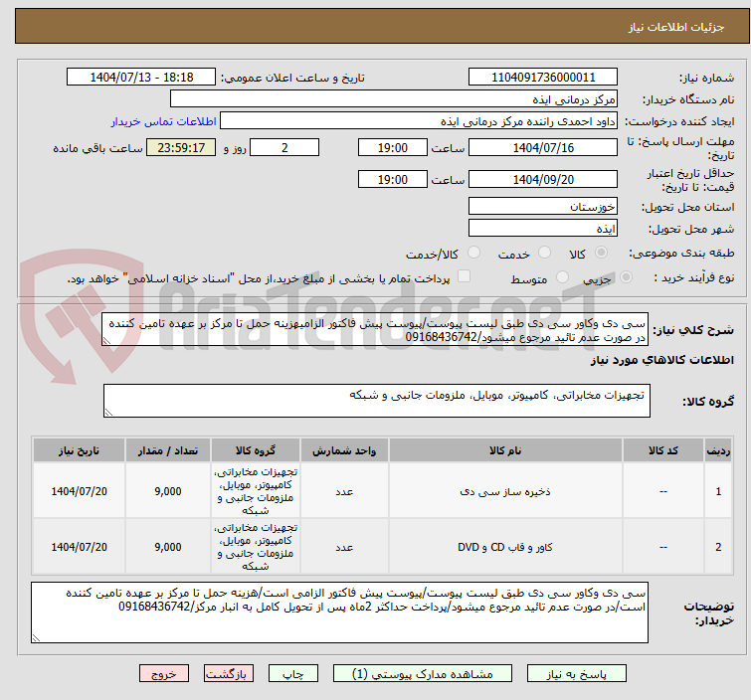This screenshot has width=751, height=700.
Task: Click date 1404/07/20 in row 1
Action: tap(79, 491)
